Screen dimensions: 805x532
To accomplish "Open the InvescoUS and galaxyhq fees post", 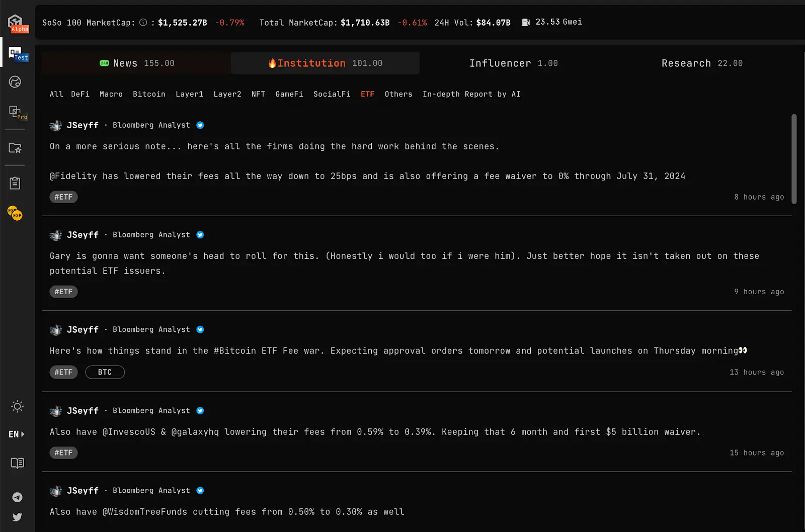I will click(375, 432).
